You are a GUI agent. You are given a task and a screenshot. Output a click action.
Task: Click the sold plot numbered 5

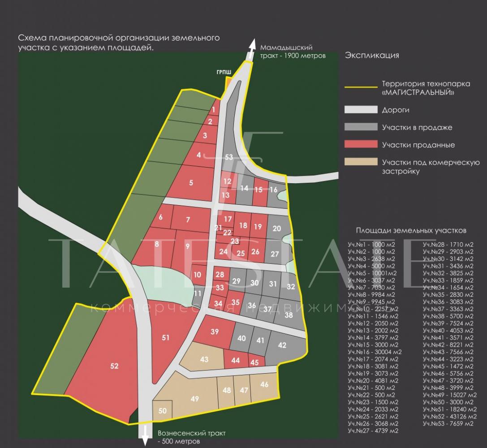point(191,182)
